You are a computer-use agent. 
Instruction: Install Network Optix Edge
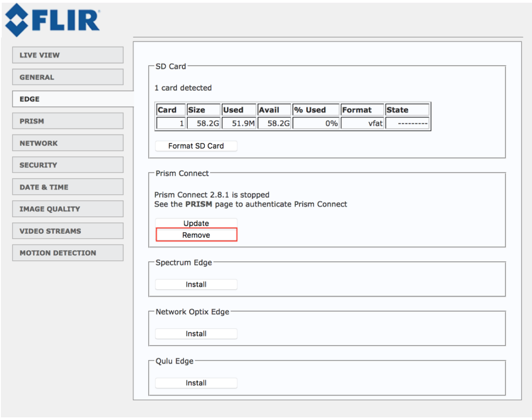click(196, 334)
